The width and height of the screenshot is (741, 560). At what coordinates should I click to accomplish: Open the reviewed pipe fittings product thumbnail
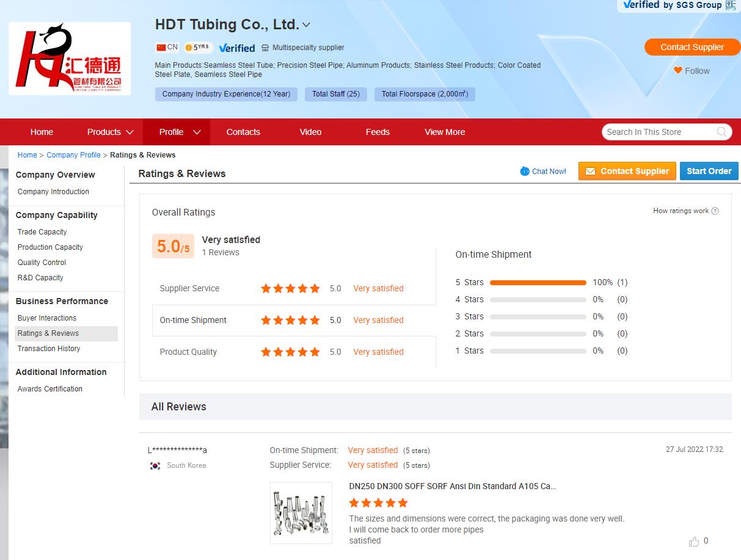(x=301, y=513)
